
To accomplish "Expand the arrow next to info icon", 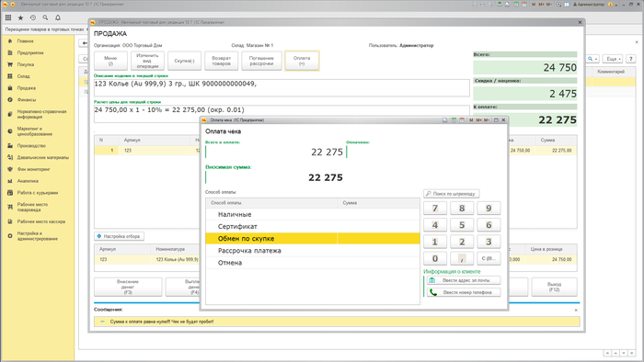I will point(616,5).
